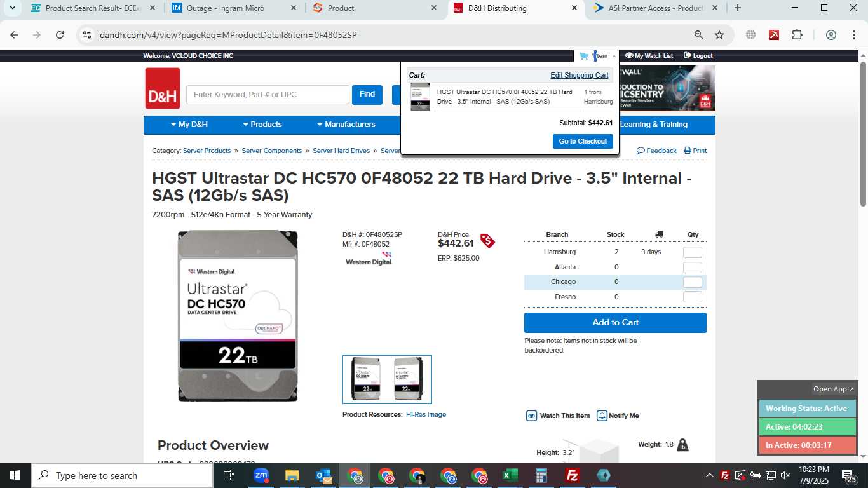Open Chrome three-dot menu
Viewport: 868px width, 488px height.
point(853,35)
